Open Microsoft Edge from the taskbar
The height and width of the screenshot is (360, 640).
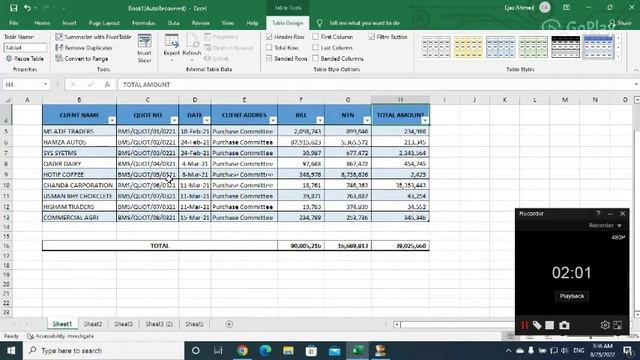(x=265, y=351)
